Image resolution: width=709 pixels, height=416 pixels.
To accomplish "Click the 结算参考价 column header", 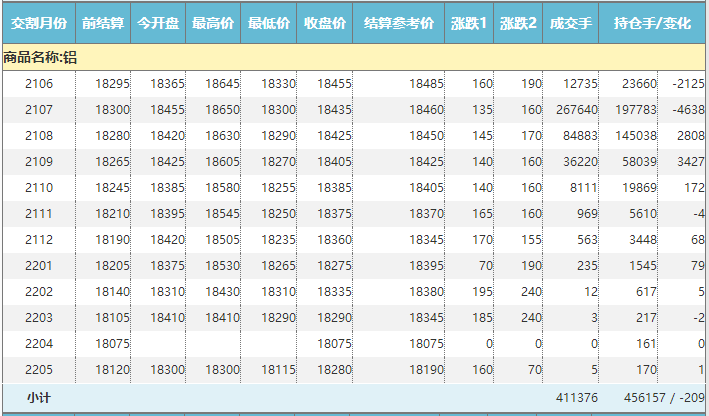I will (398, 22).
